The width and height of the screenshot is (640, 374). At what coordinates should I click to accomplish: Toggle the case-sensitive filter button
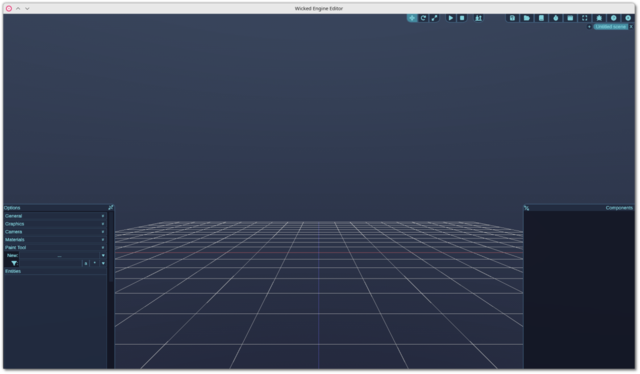pos(86,263)
